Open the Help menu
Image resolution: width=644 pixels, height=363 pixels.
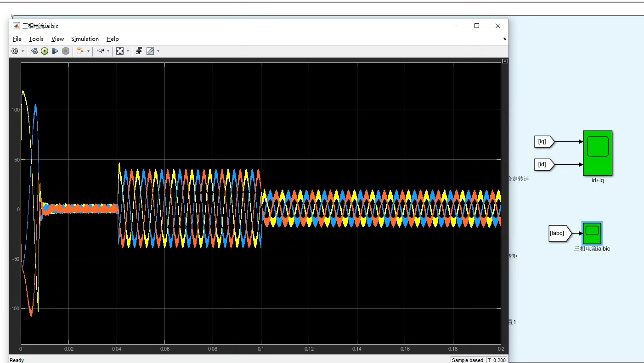tap(113, 39)
